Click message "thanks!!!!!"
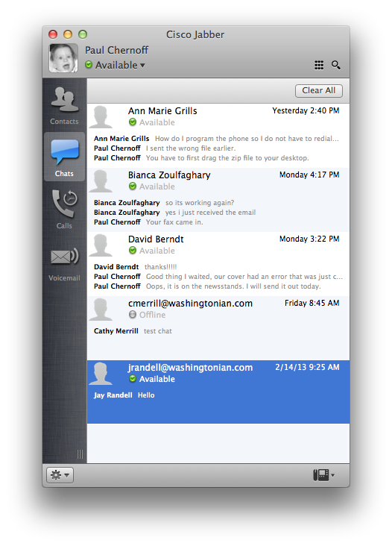Image resolution: width=392 pixels, height=546 pixels. (x=161, y=267)
